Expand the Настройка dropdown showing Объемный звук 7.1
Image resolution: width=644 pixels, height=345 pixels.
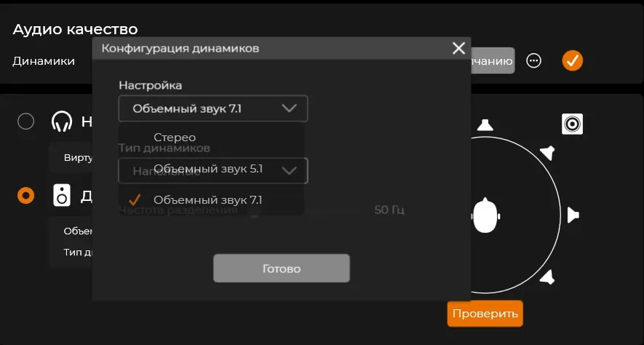tap(213, 108)
